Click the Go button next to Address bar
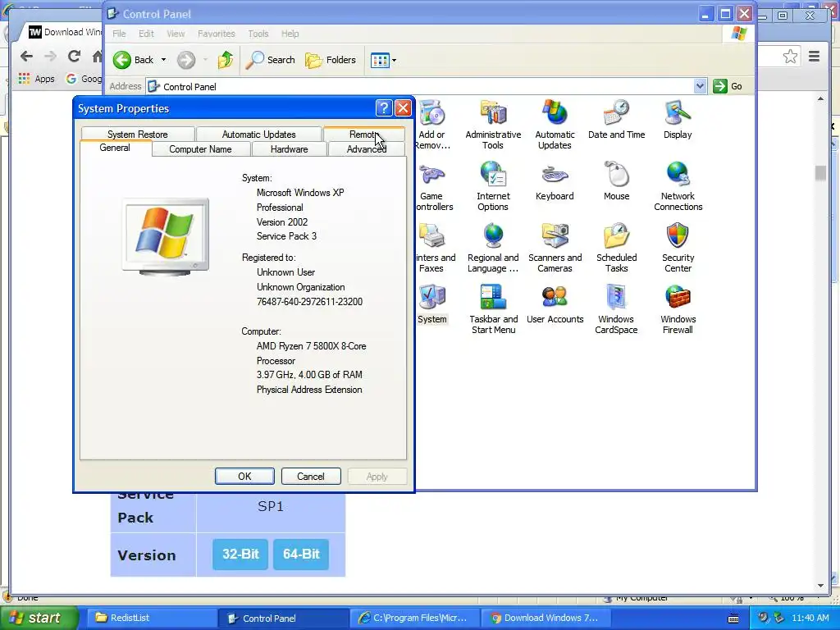Image resolution: width=840 pixels, height=630 pixels. pos(728,86)
